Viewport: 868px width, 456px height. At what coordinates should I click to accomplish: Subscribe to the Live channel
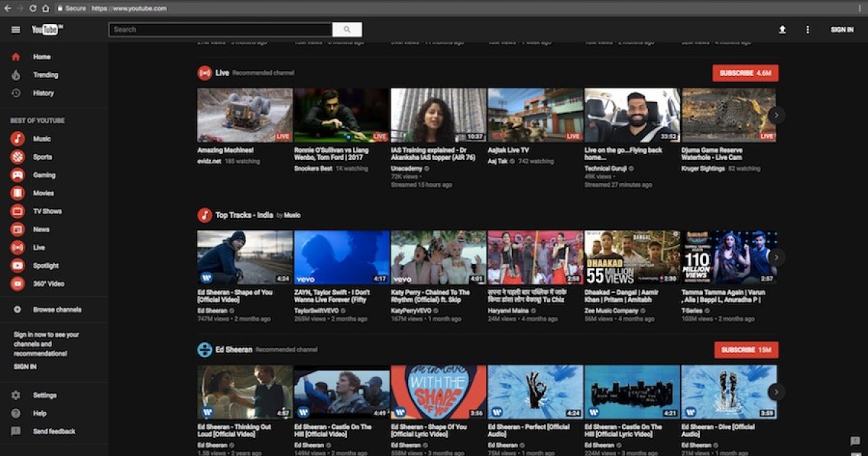(x=745, y=73)
